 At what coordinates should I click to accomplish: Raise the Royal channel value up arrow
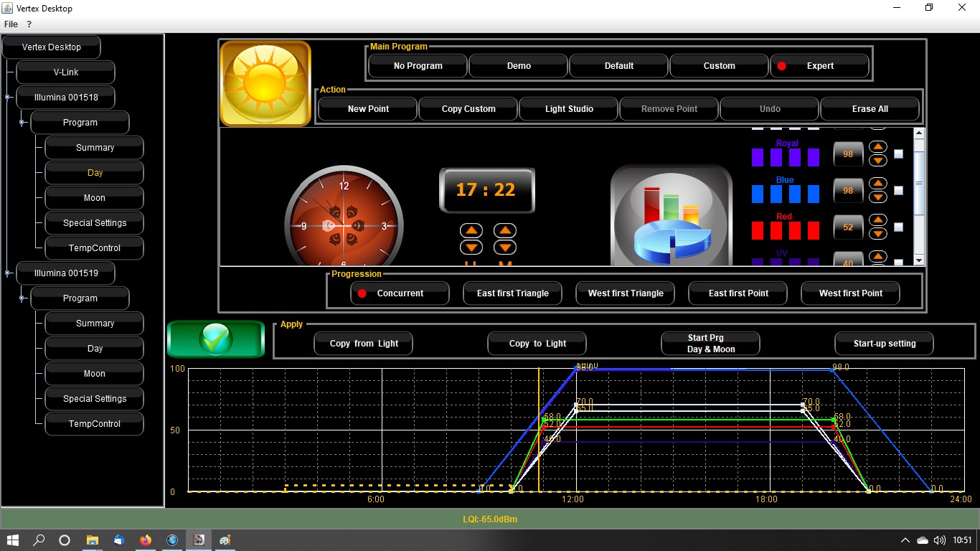878,147
